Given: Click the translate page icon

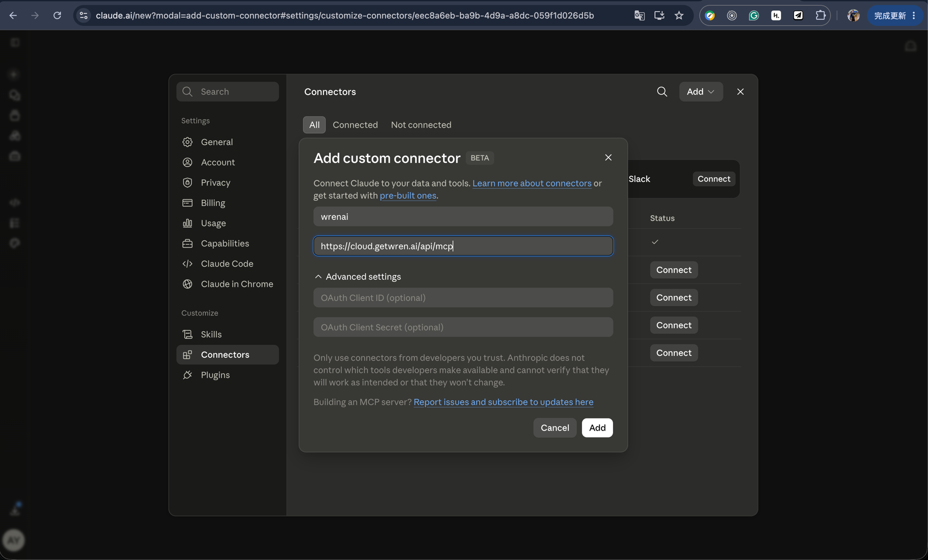Looking at the screenshot, I should (x=639, y=15).
